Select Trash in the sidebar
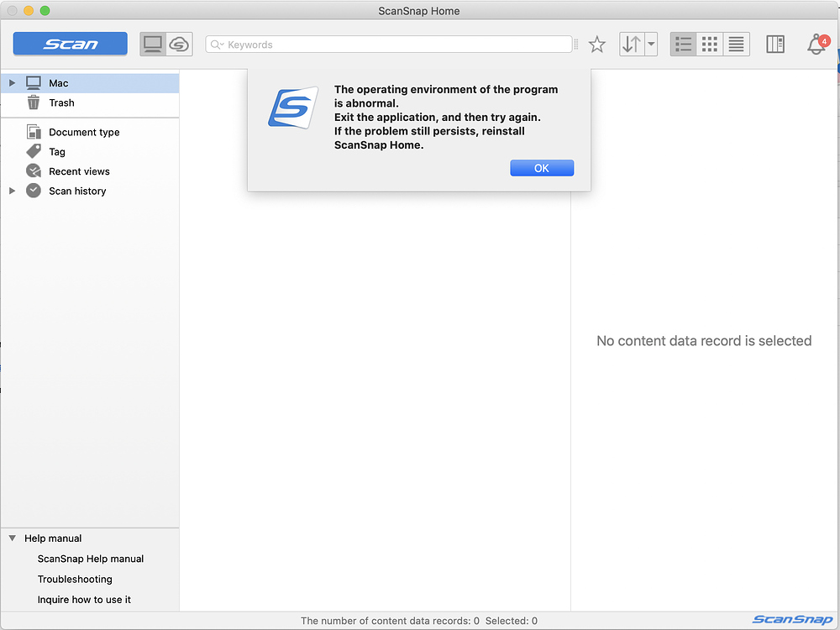The width and height of the screenshot is (840, 630). point(60,102)
